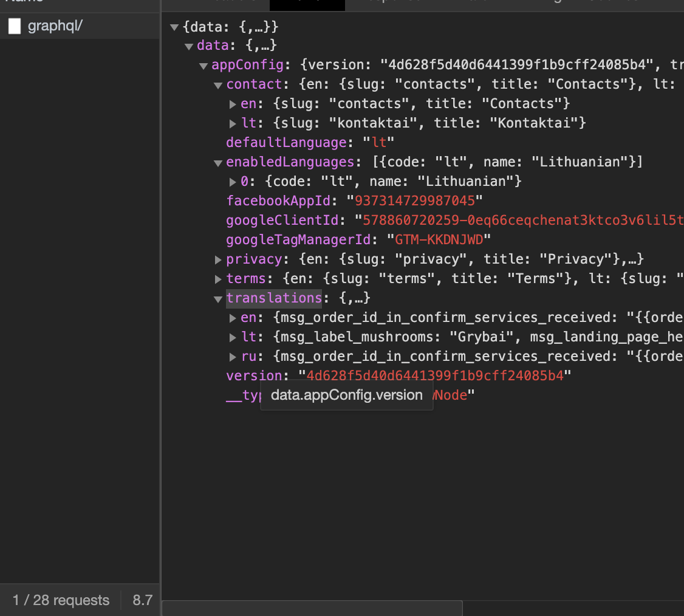Expand the en translations entry
This screenshot has width=684, height=616.
[233, 318]
